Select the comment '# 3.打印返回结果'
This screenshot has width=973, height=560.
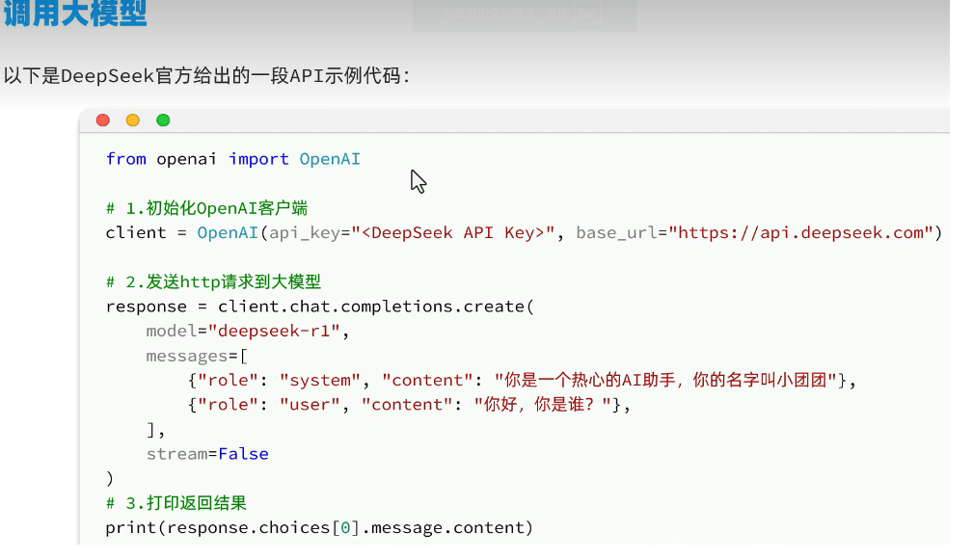(176, 503)
